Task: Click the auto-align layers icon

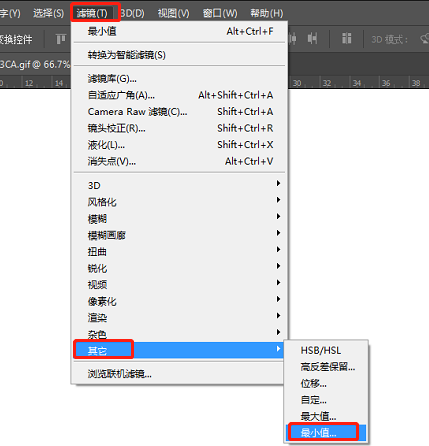Action: (347, 39)
